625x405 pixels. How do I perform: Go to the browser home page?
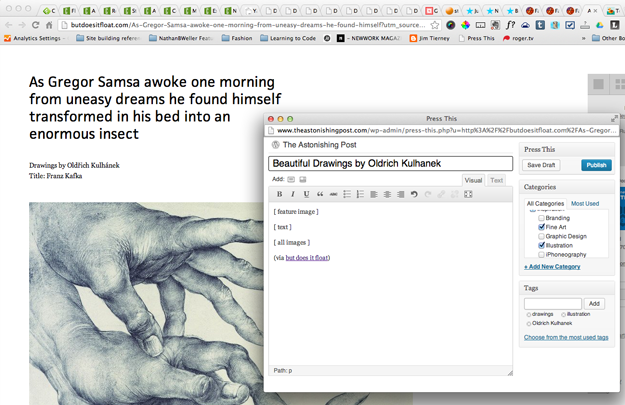(x=49, y=25)
